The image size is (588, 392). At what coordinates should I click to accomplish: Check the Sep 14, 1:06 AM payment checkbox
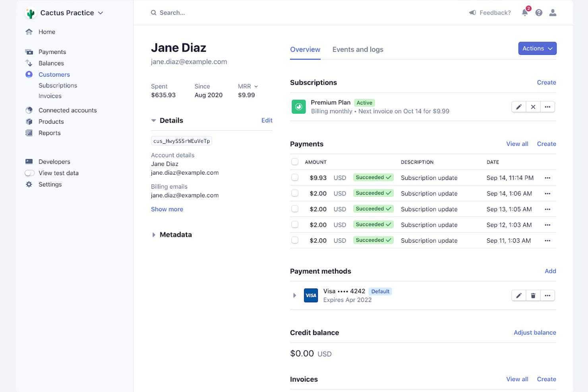pyautogui.click(x=295, y=193)
